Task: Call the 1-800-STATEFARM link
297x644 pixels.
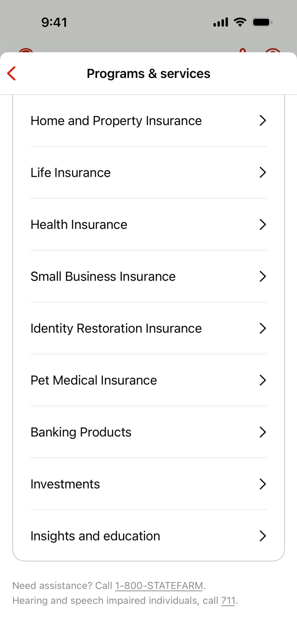Action: click(159, 586)
